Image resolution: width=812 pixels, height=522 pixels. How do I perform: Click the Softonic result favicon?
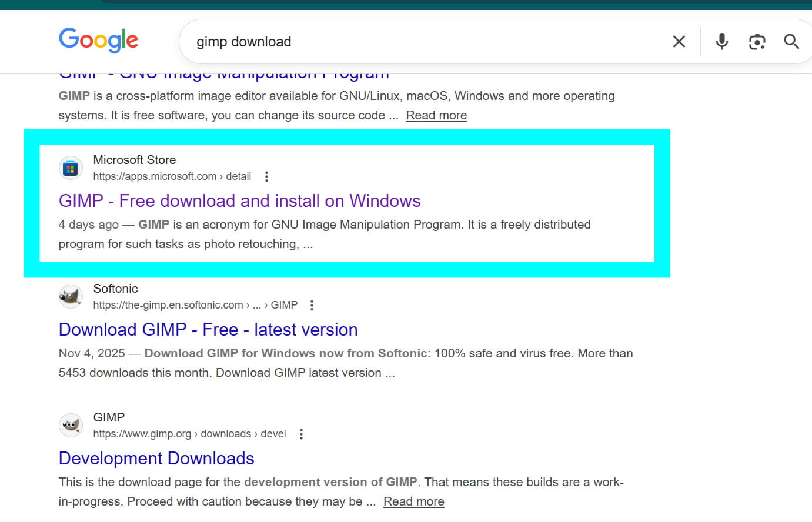point(71,297)
